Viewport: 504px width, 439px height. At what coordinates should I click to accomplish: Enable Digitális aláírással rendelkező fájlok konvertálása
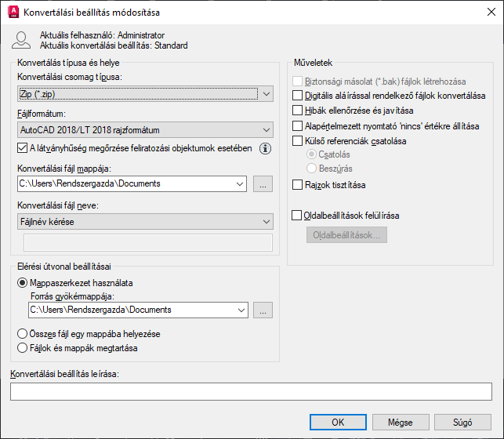[x=297, y=96]
